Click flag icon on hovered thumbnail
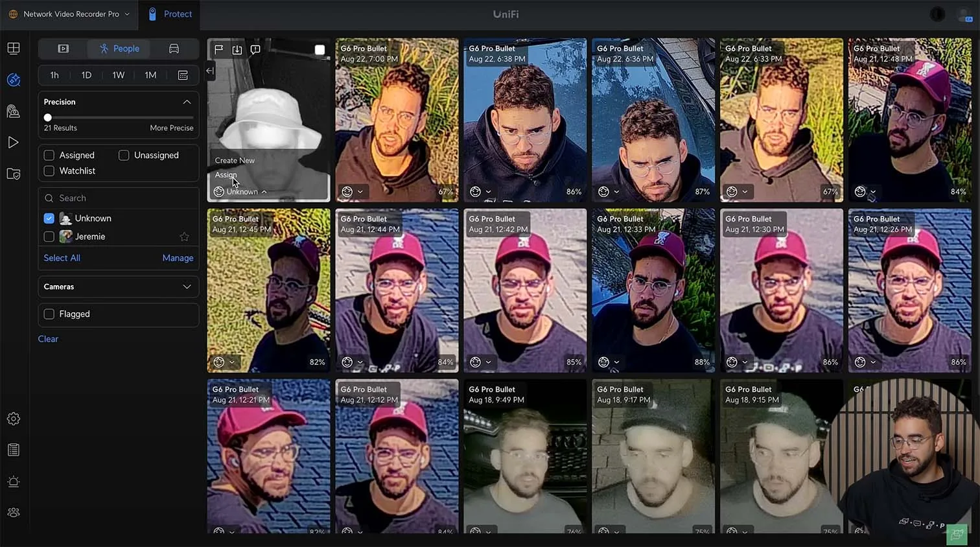980x547 pixels. tap(219, 50)
